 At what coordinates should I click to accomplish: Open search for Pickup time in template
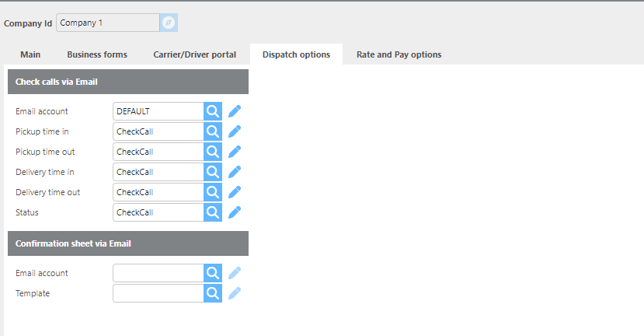[x=213, y=131]
